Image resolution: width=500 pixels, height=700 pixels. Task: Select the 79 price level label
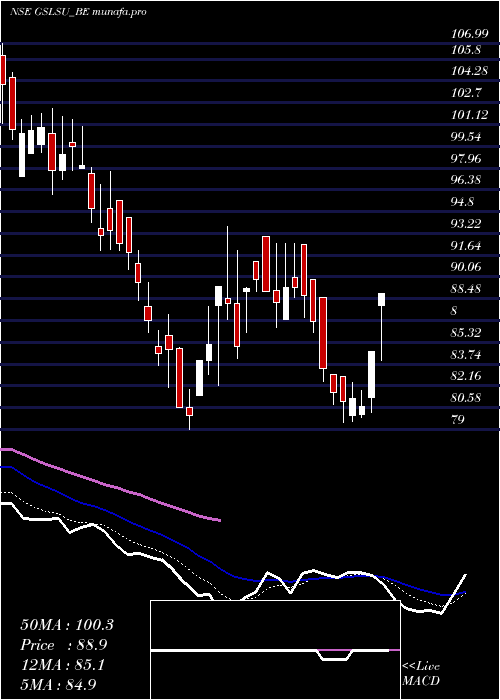[458, 420]
